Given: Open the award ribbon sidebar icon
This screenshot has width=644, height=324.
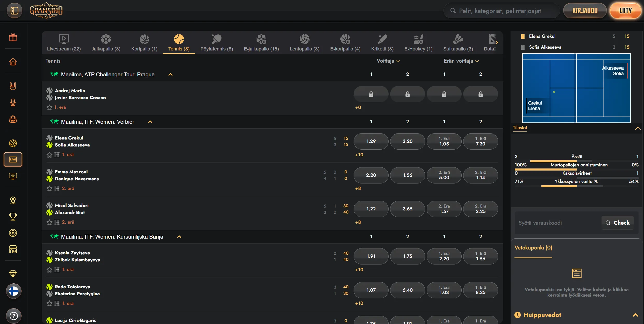Looking at the screenshot, I should [13, 200].
